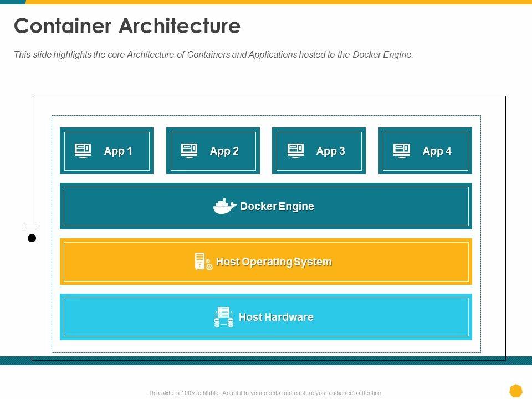Image resolution: width=532 pixels, height=399 pixels.
Task: Click the italic slide description subtitle
Action: 213,55
